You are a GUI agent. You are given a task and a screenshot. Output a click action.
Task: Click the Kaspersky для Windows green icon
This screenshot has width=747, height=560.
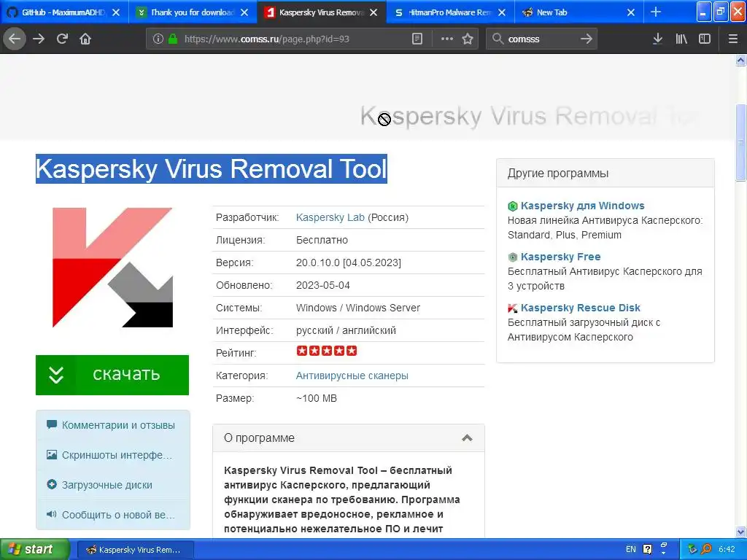click(x=513, y=206)
